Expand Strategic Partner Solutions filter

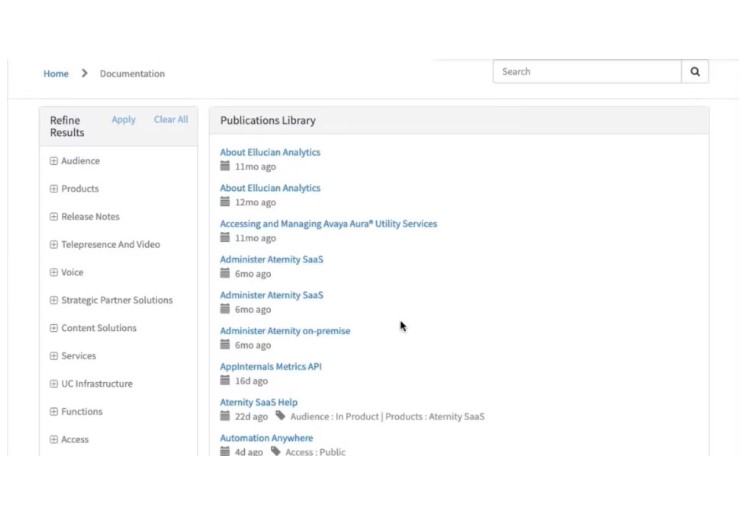tap(54, 301)
